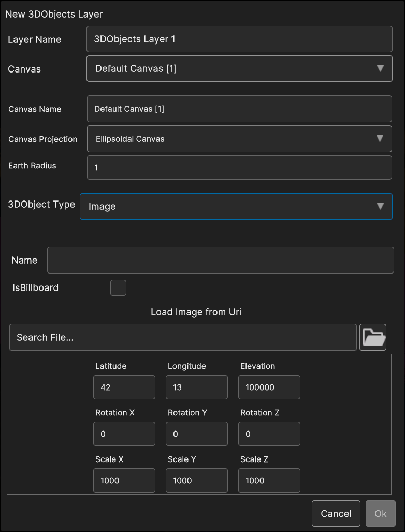The width and height of the screenshot is (405, 532).
Task: Focus the Canvas Name input field
Action: tap(239, 109)
